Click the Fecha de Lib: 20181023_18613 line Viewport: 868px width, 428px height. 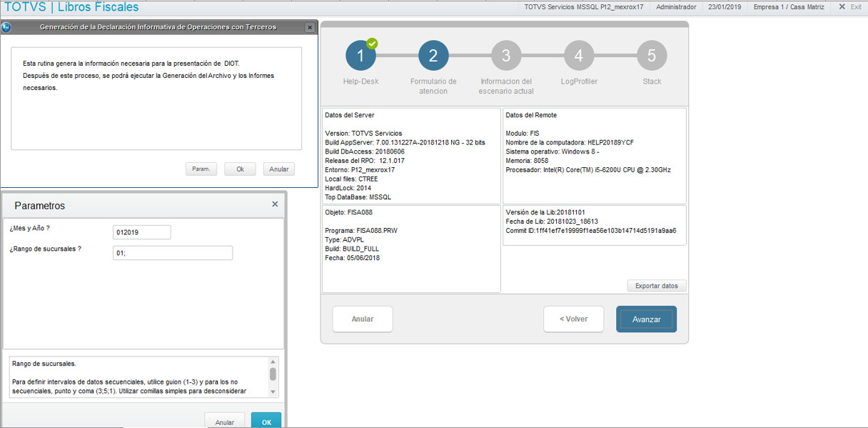pos(552,222)
